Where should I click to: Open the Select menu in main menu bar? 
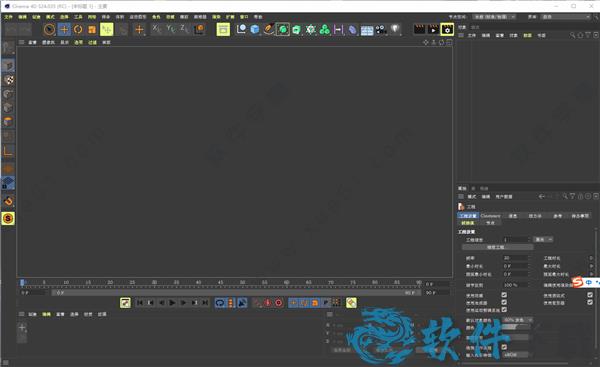click(x=64, y=17)
